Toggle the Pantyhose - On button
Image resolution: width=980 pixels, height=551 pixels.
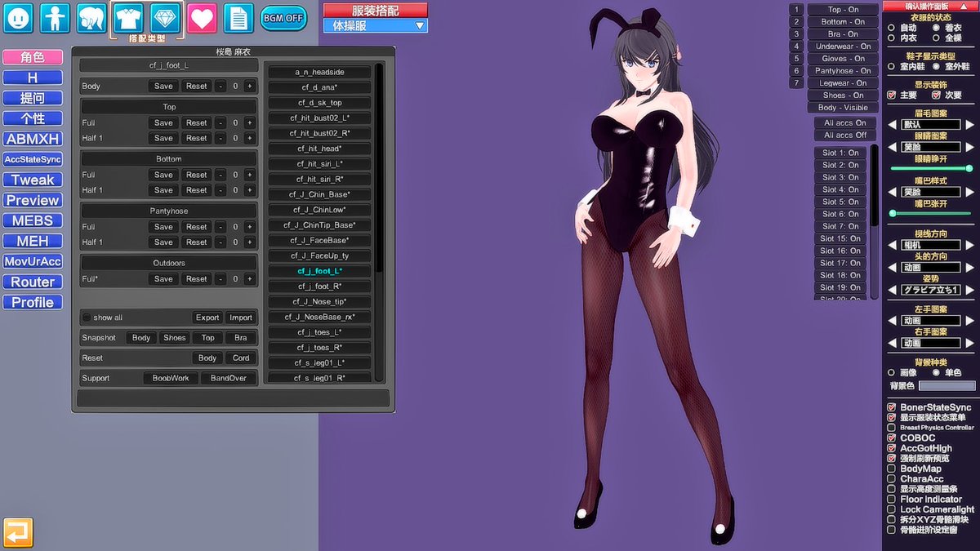pos(844,71)
